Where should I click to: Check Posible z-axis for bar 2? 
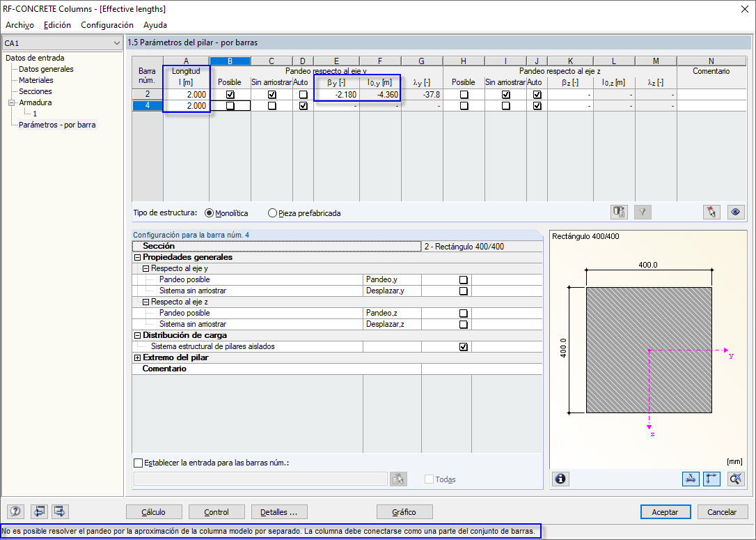pyautogui.click(x=464, y=95)
